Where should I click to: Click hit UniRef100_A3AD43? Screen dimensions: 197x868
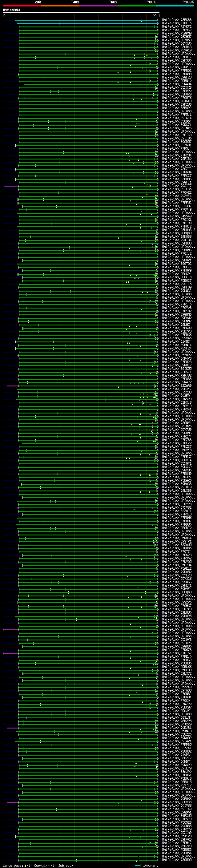(x=177, y=47)
